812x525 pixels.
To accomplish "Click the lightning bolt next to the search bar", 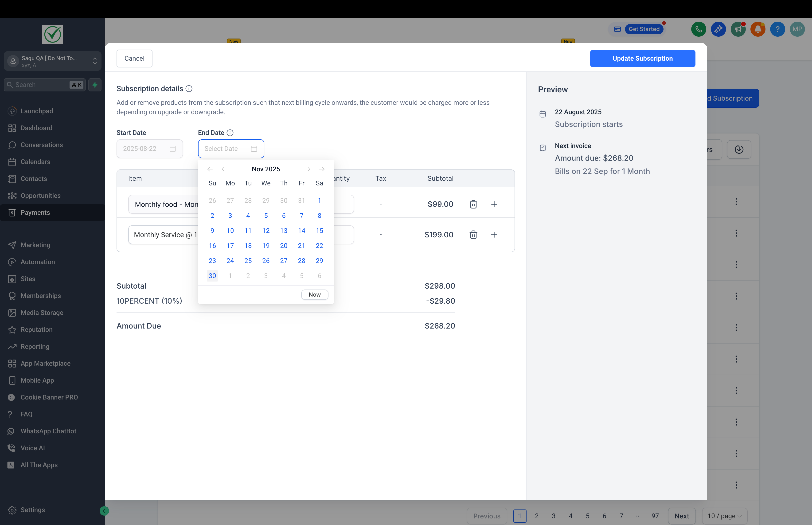I will (x=95, y=85).
